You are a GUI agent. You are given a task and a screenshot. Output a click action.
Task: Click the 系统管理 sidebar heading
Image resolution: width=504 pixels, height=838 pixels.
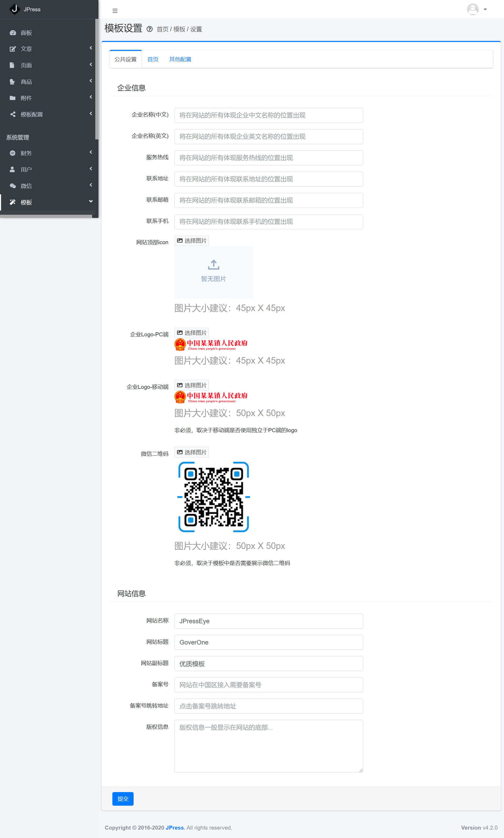(x=18, y=138)
